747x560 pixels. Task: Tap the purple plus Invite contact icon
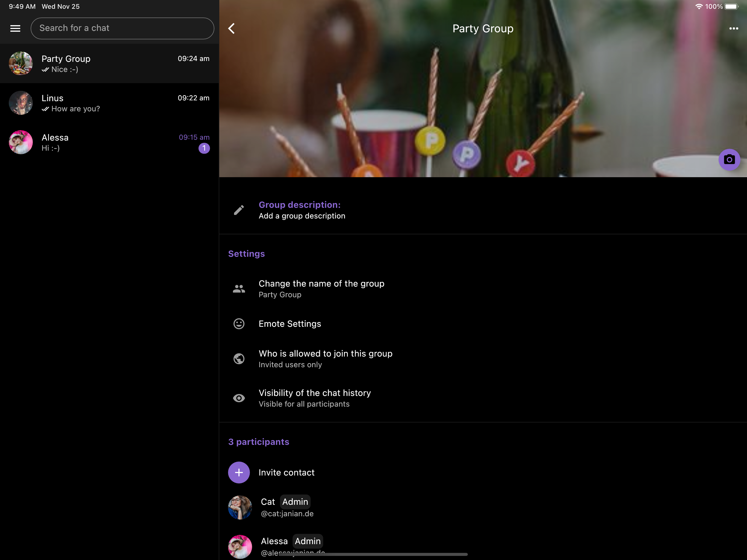239,472
